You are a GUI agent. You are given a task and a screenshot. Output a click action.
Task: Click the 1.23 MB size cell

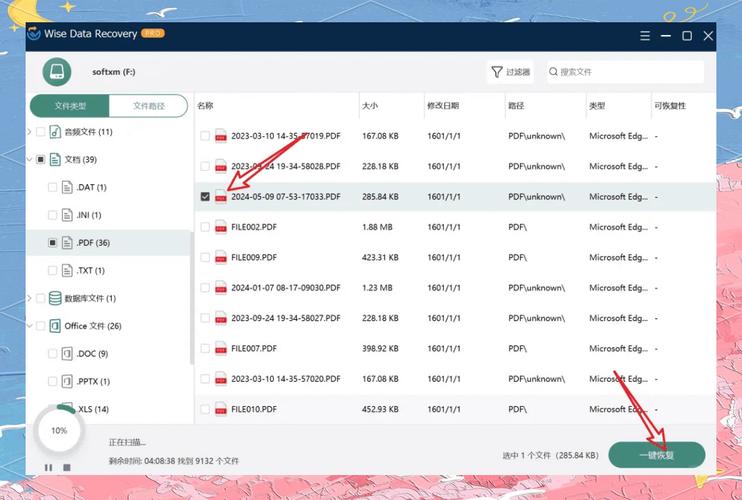[377, 288]
